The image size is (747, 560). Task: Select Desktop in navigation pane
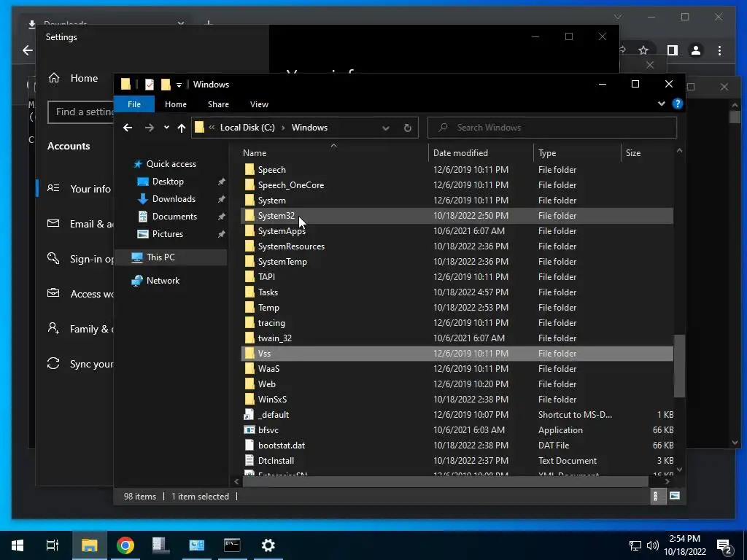(168, 182)
